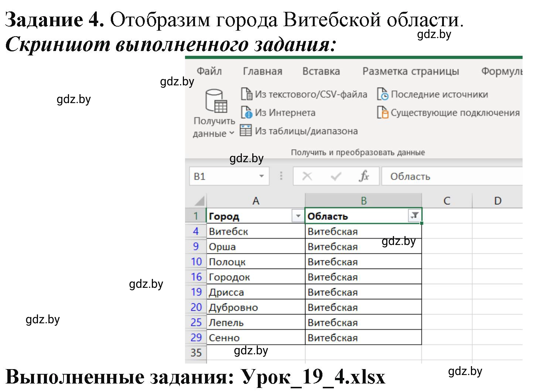Click the cell containing Полоцк
This screenshot has width=537, height=392.
coord(256,262)
